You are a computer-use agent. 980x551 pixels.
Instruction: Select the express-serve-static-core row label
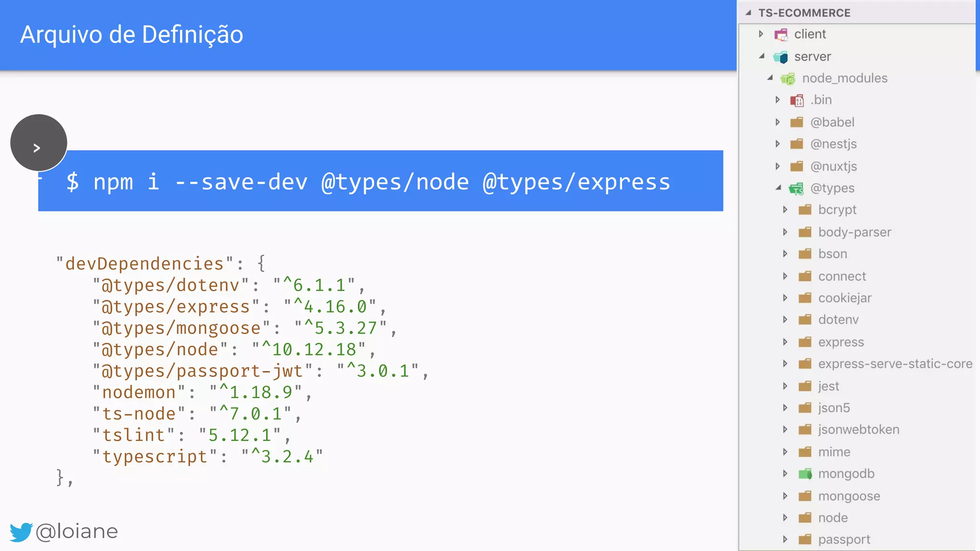(895, 364)
